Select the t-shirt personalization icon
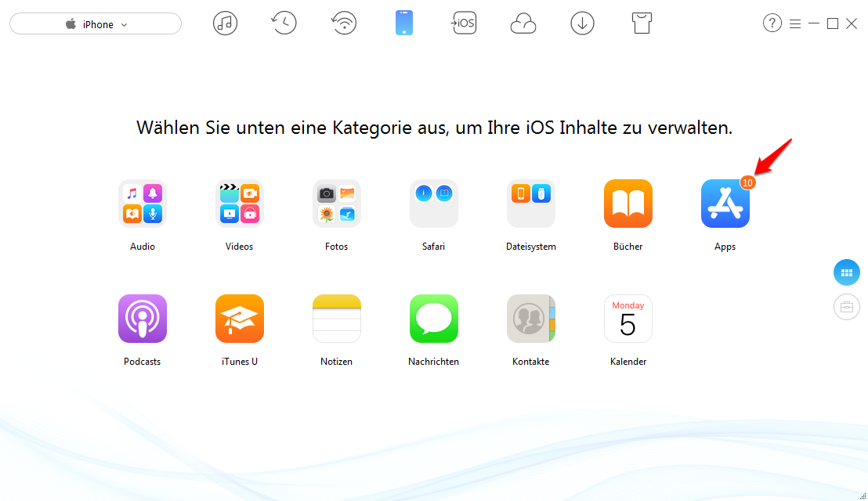The image size is (868, 501). coord(642,23)
